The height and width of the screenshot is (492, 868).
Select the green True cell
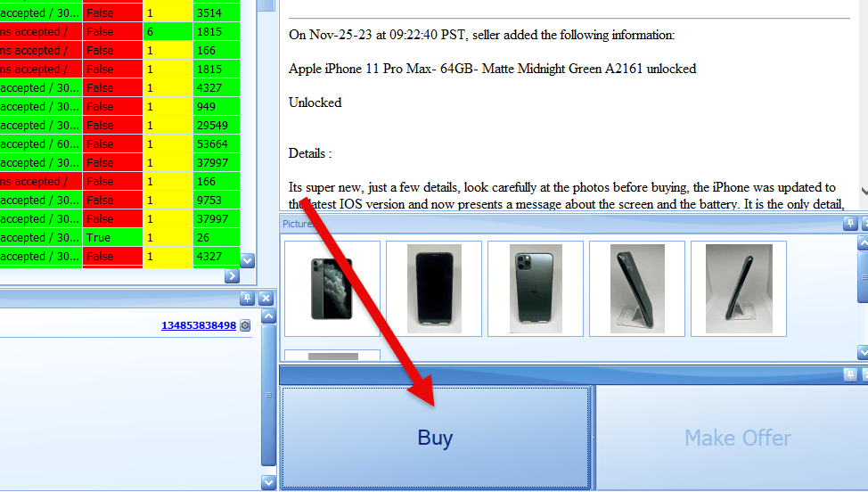pos(113,237)
